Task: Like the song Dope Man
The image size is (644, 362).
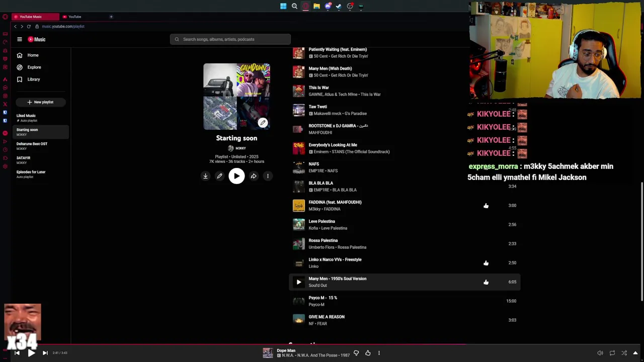Action: point(368,353)
